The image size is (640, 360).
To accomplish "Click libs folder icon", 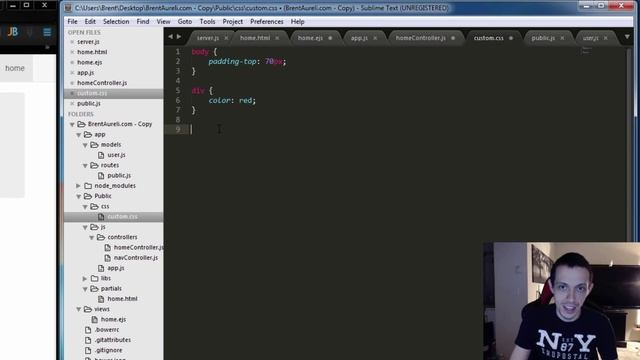I will coord(94,278).
